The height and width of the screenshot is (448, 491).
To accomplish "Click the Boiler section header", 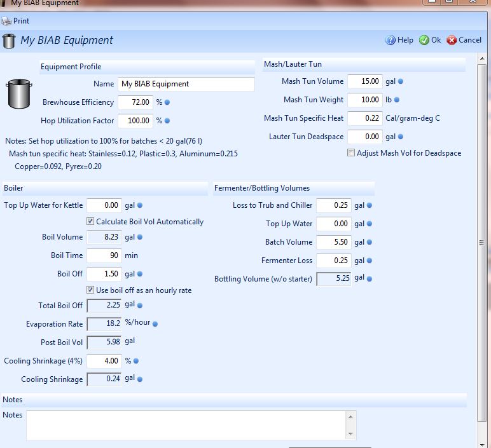I will [x=104, y=188].
